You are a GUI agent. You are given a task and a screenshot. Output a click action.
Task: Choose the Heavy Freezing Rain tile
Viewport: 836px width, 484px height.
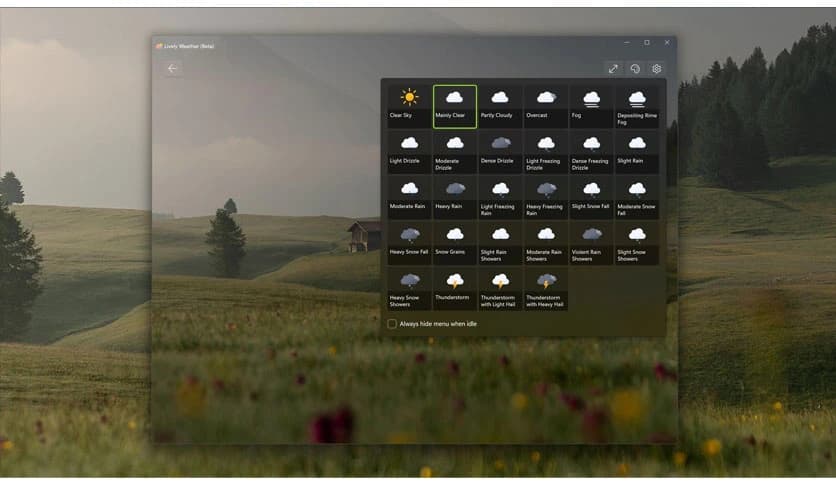coord(546,198)
